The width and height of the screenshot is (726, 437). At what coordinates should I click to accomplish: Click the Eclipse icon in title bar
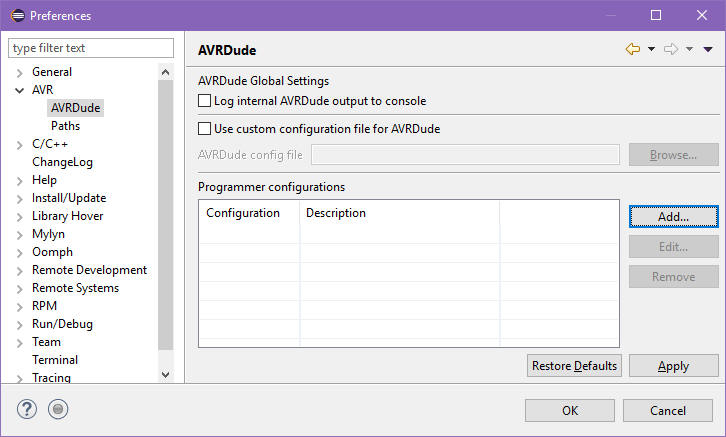pyautogui.click(x=16, y=15)
